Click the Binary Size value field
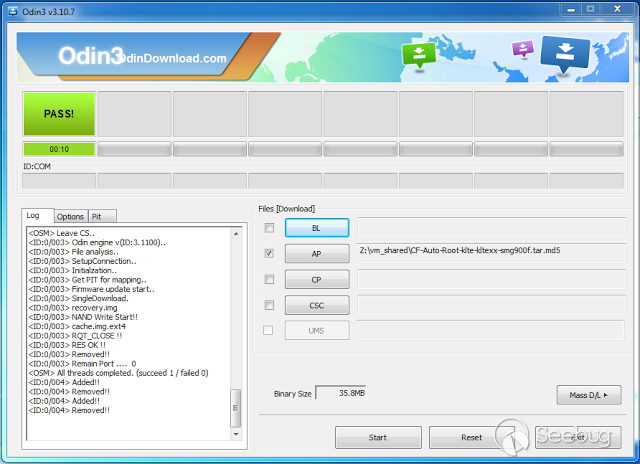 coord(341,393)
